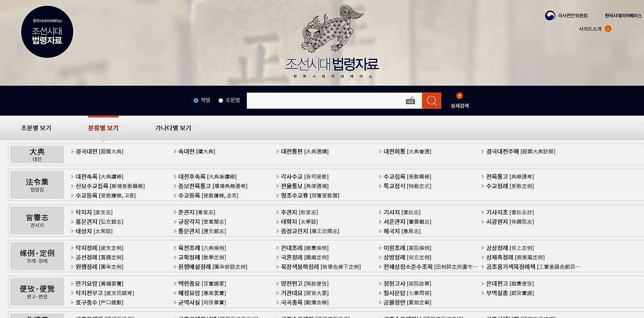The height and width of the screenshot is (318, 644).
Task: Select the 法令集 법령집 category header
Action: click(x=37, y=185)
